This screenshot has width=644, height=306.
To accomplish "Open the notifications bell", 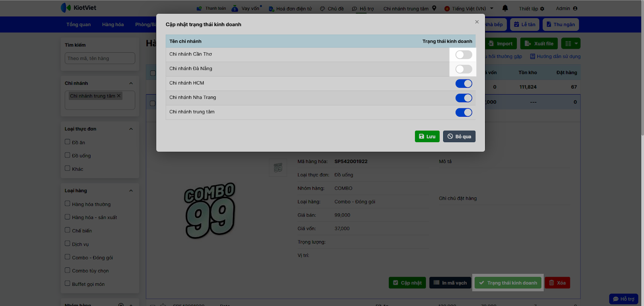I will coord(505,8).
